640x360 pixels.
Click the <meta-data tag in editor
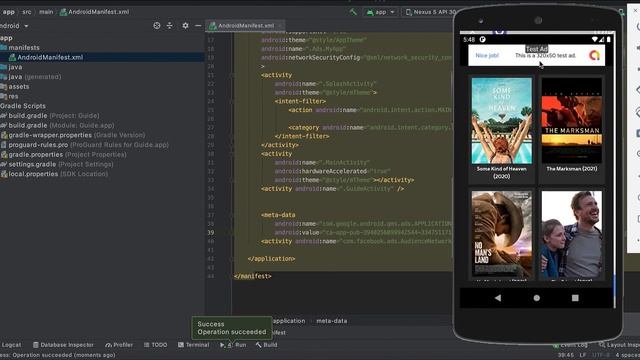278,215
